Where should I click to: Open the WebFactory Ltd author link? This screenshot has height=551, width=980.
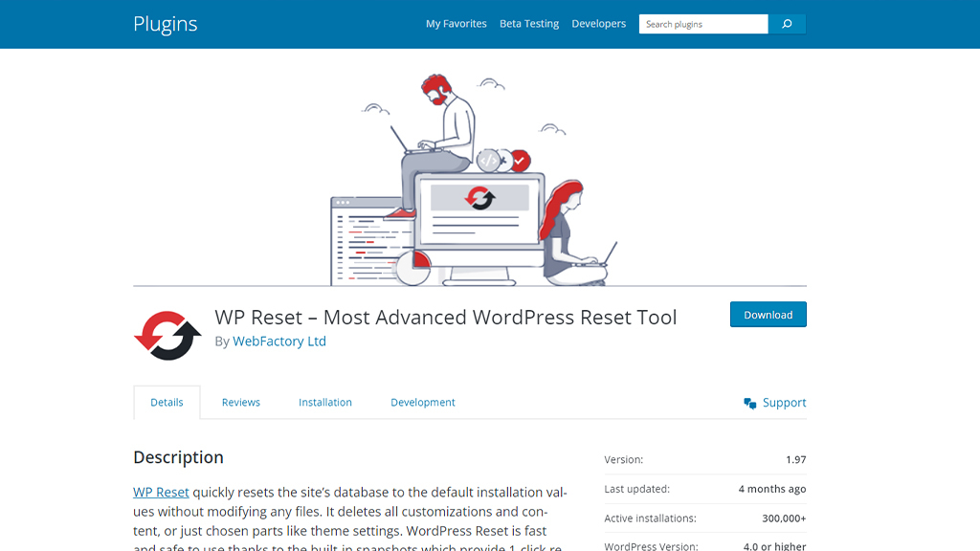279,341
